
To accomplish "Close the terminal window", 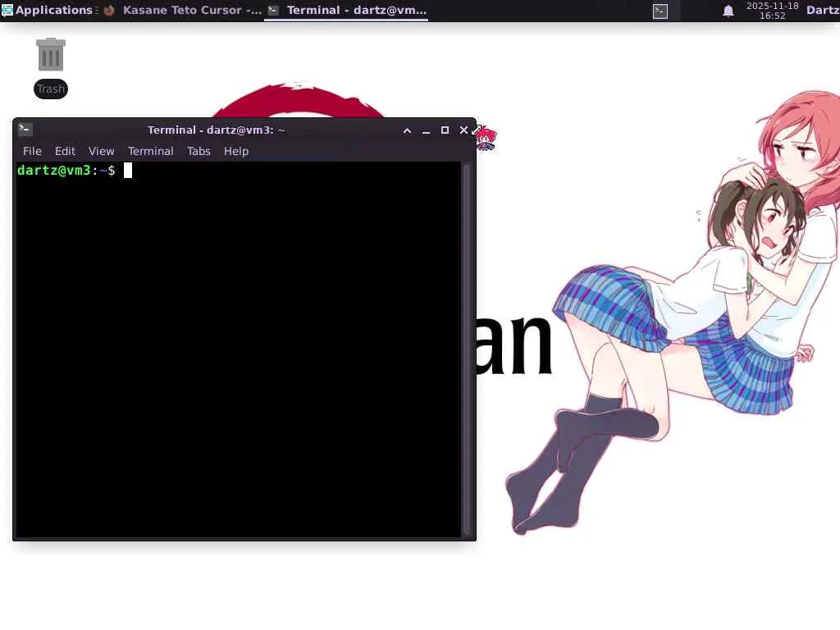I will click(463, 130).
